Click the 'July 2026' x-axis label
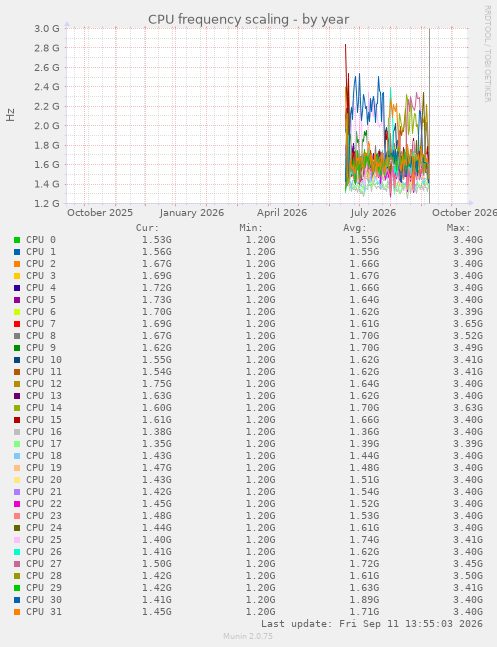Image resolution: width=497 pixels, height=647 pixels. [373, 213]
